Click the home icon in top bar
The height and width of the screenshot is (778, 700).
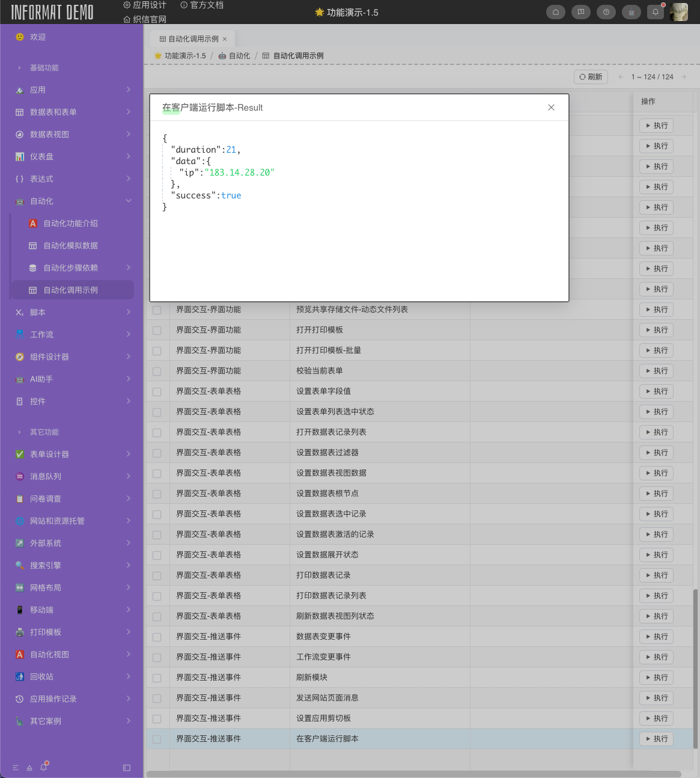click(x=555, y=12)
